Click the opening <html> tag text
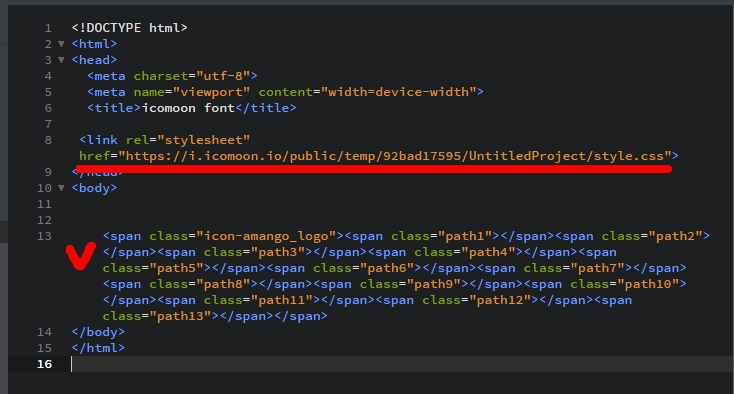Image resolution: width=734 pixels, height=394 pixels. (95, 44)
